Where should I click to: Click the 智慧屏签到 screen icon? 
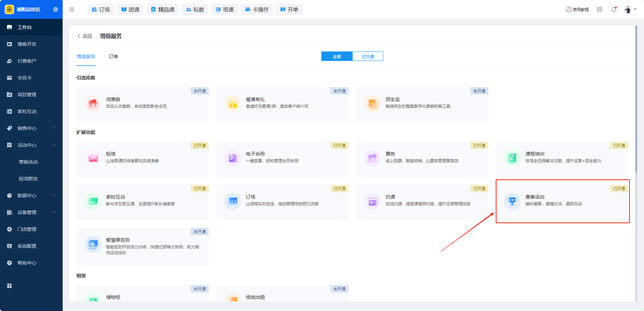(x=93, y=244)
